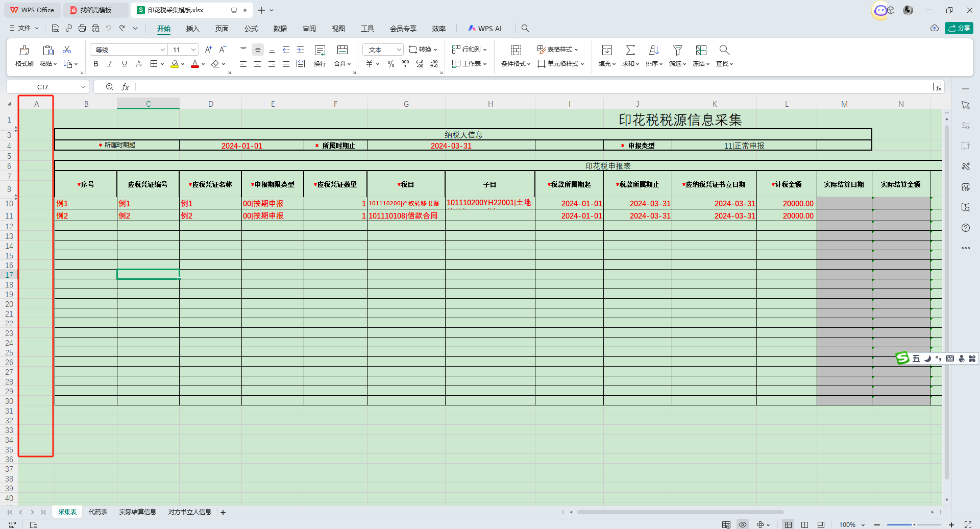
Task: Open the 视图 ribbon tab
Action: [x=338, y=29]
